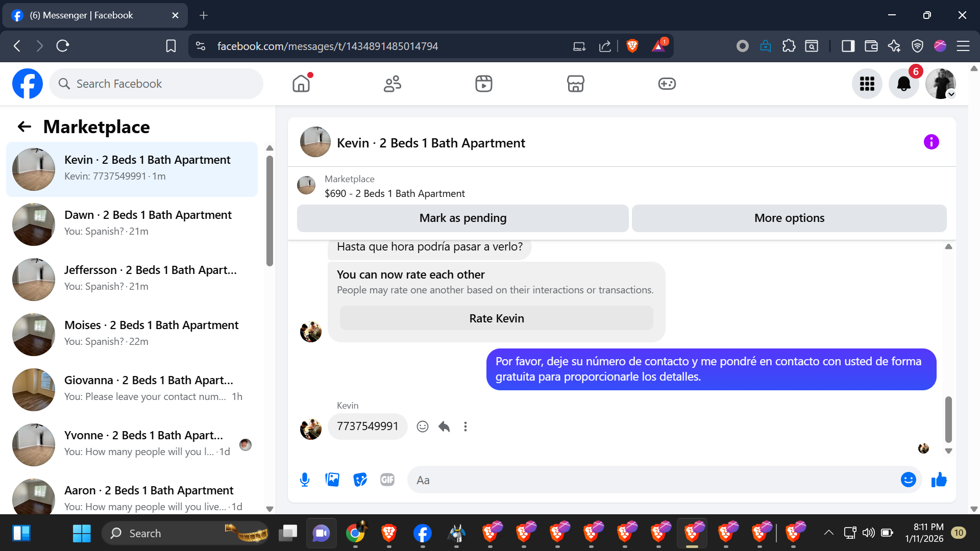Open Jeffersson's apartment conversation
980x551 pixels.
132,279
